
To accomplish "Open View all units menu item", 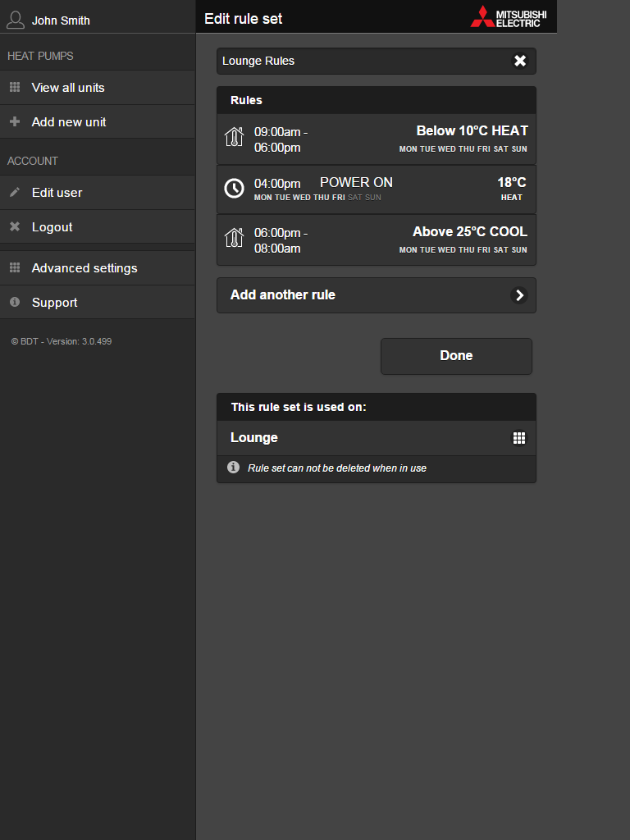I will [98, 87].
